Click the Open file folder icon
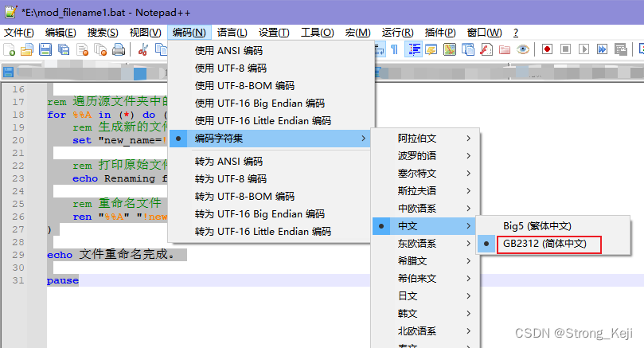 (27, 49)
